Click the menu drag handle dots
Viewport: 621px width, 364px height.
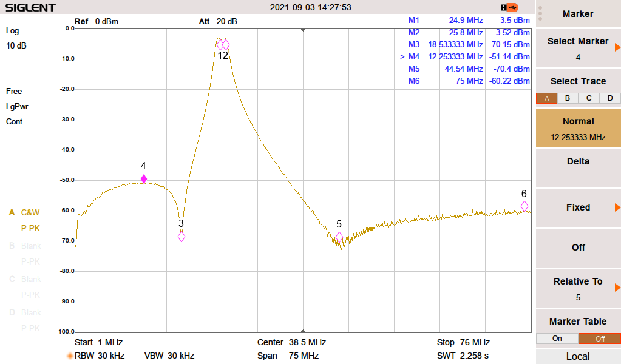click(x=540, y=13)
